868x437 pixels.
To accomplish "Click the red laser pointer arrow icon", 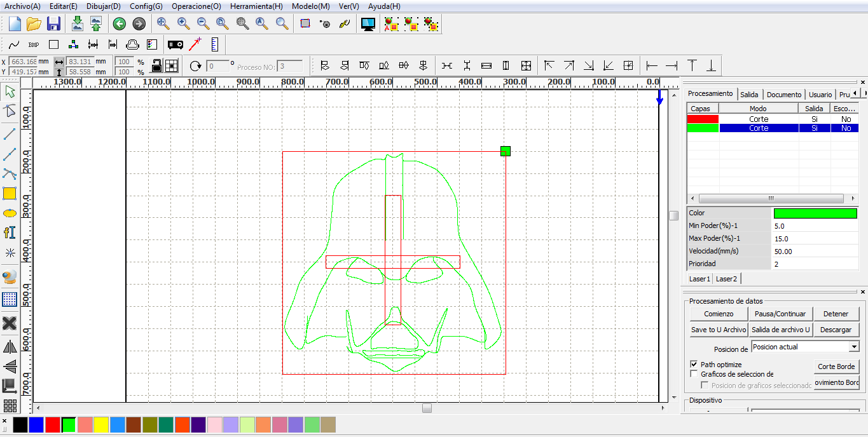I will point(195,44).
